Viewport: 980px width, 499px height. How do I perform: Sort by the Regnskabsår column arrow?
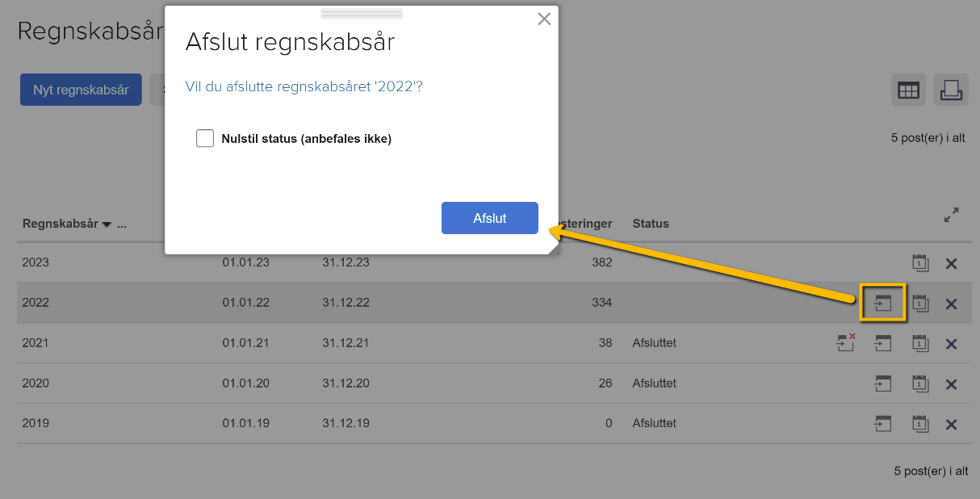point(107,224)
